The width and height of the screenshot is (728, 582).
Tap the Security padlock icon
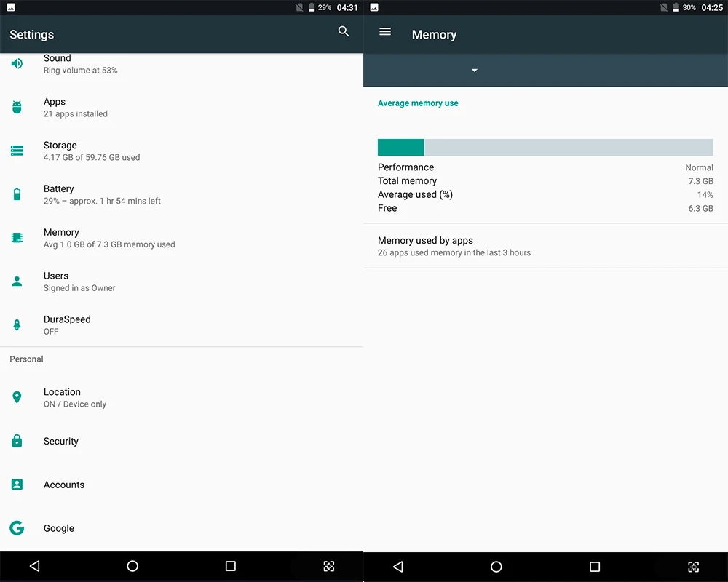[17, 440]
